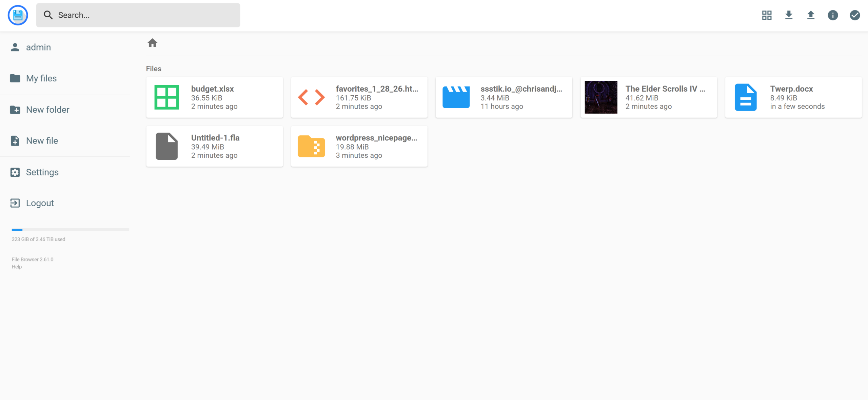Click the upload arrow icon in header
The height and width of the screenshot is (400, 868).
(x=811, y=15)
